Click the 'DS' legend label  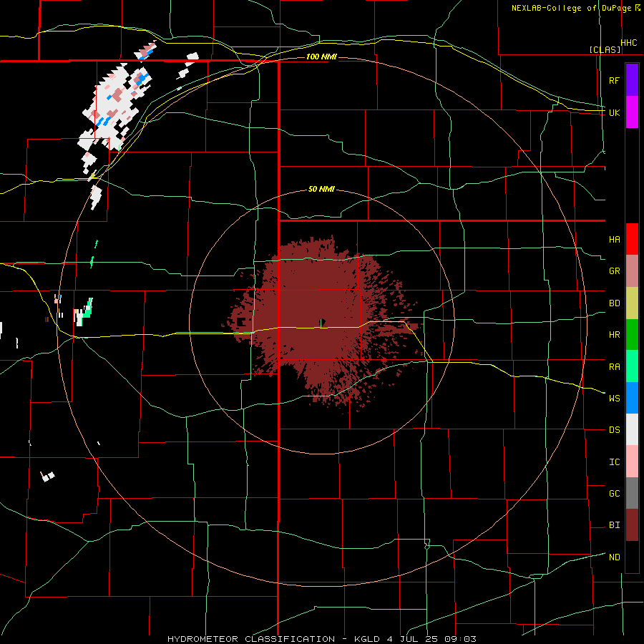point(614,429)
